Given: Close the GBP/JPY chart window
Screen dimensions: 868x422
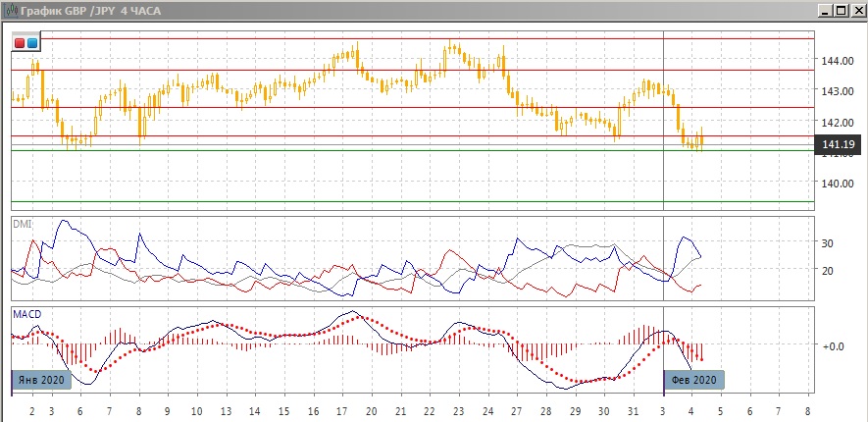Looking at the screenshot, I should [x=856, y=11].
